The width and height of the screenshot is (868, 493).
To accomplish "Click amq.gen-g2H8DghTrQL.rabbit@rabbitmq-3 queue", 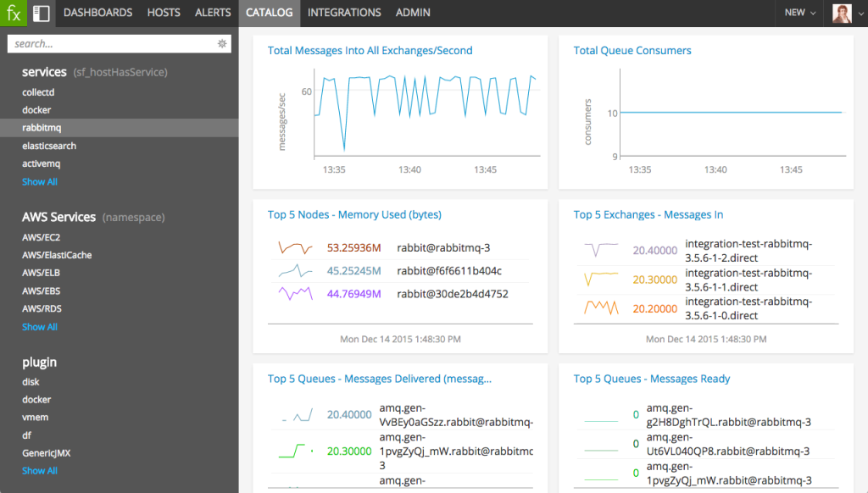I will point(728,415).
